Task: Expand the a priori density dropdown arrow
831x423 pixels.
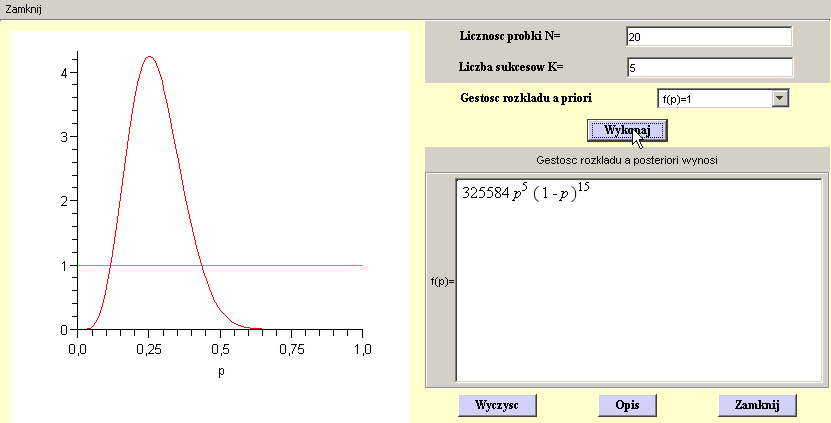Action: (x=780, y=98)
